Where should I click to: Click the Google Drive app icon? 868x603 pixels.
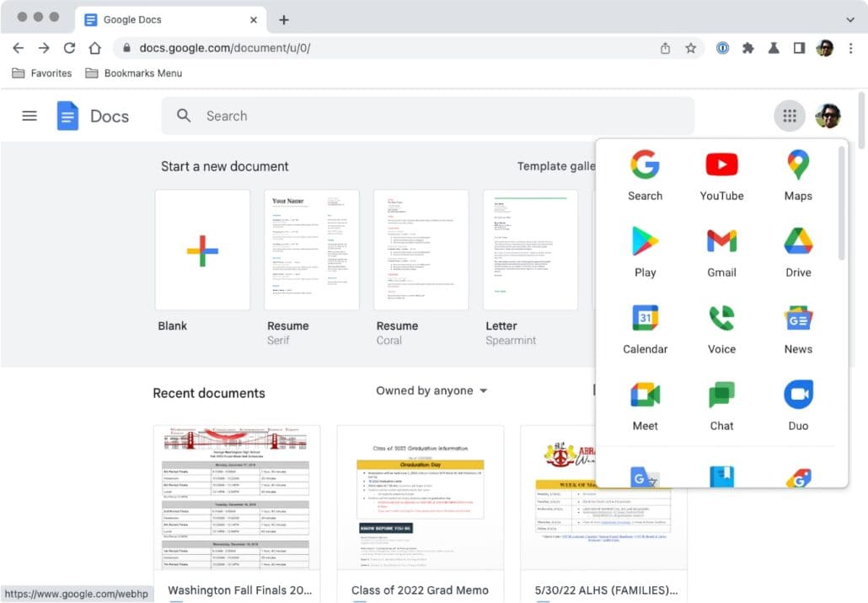[x=797, y=242]
